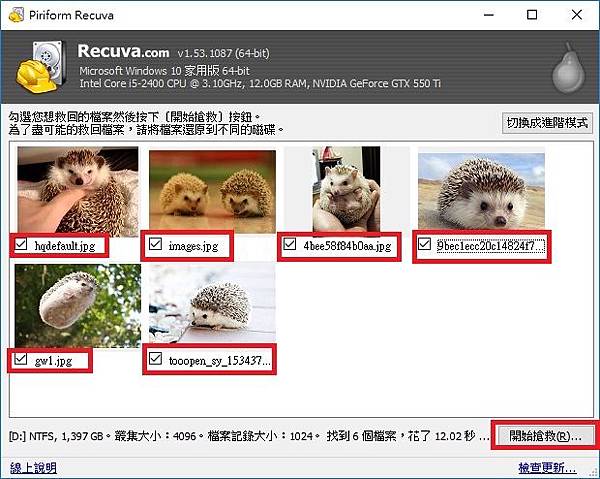
Task: Click the gw1.jpg file name
Action: pos(53,361)
